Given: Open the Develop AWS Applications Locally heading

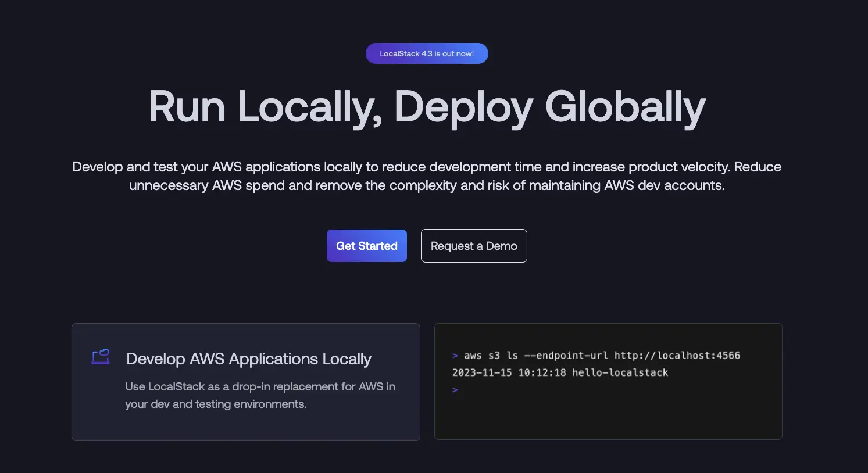Looking at the screenshot, I should (249, 359).
